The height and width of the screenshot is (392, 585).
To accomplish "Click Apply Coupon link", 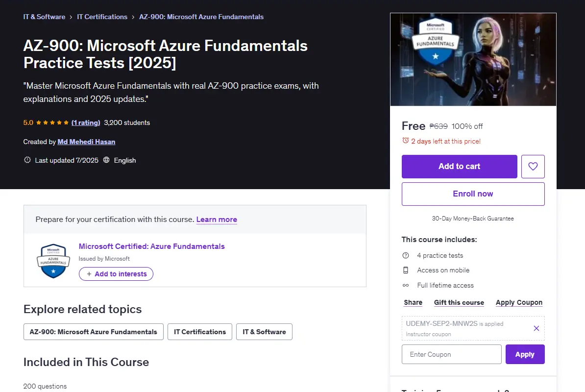I will [519, 302].
